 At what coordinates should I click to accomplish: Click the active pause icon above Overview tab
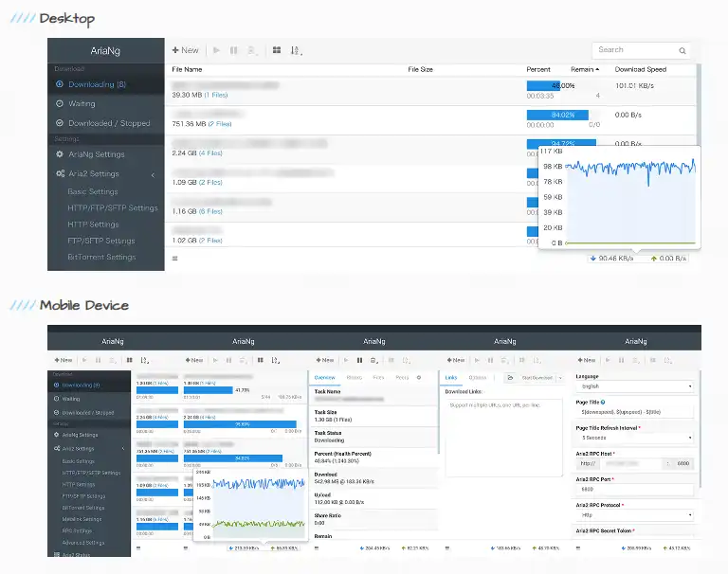[x=359, y=360]
